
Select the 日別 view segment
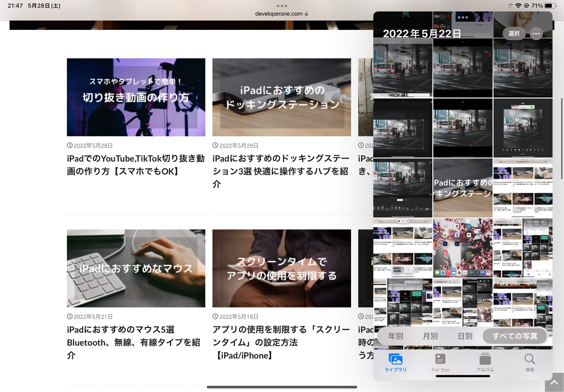[465, 336]
